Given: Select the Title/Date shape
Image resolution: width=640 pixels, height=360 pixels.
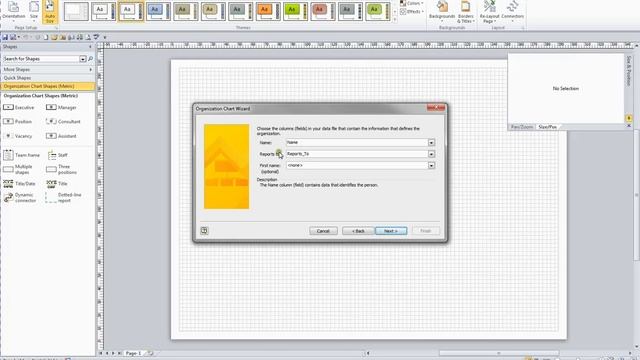Looking at the screenshot, I should pos(19,184).
